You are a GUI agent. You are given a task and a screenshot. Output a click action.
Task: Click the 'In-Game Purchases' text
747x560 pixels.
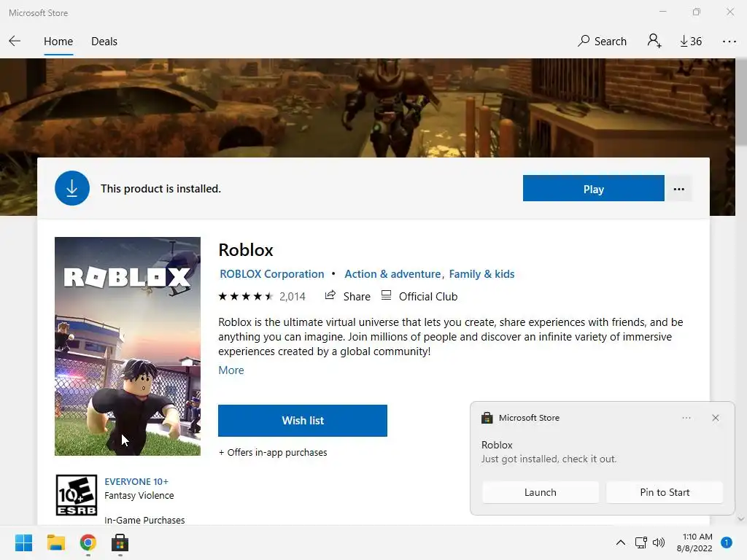(144, 520)
